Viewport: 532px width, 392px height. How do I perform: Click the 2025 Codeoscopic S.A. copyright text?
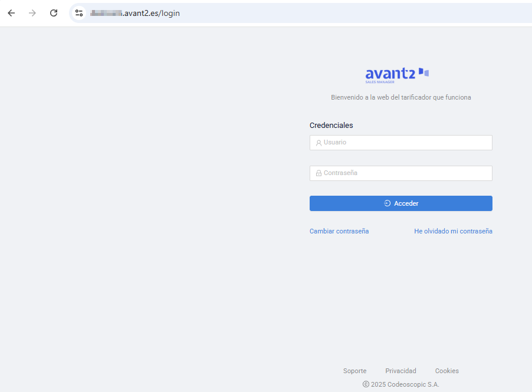pyautogui.click(x=400, y=384)
